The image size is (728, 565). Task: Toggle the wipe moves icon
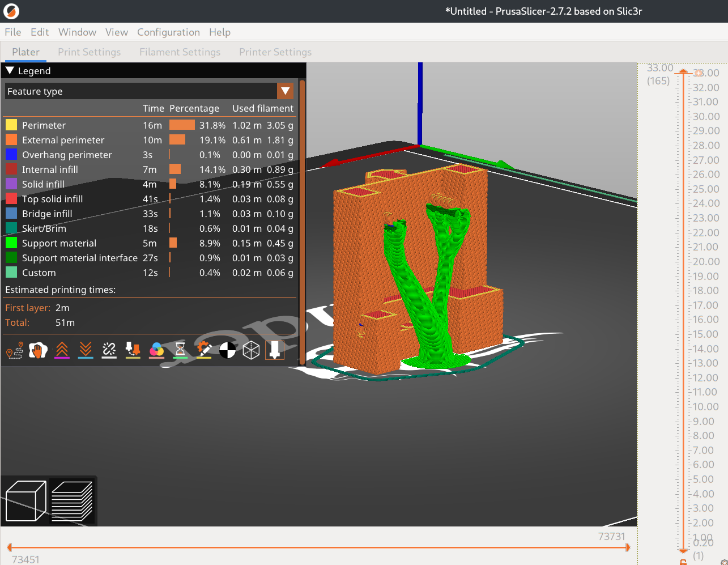tap(39, 350)
